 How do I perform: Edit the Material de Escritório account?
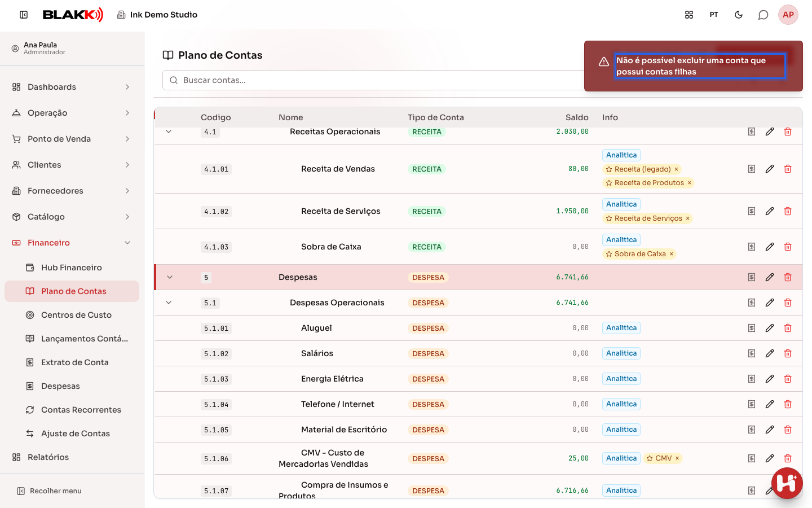770,430
